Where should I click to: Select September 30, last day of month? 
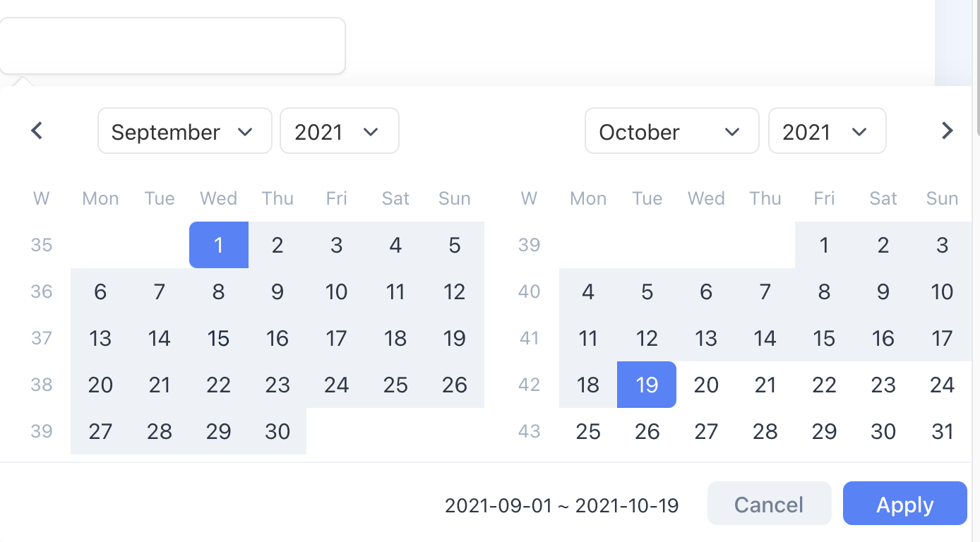277,431
